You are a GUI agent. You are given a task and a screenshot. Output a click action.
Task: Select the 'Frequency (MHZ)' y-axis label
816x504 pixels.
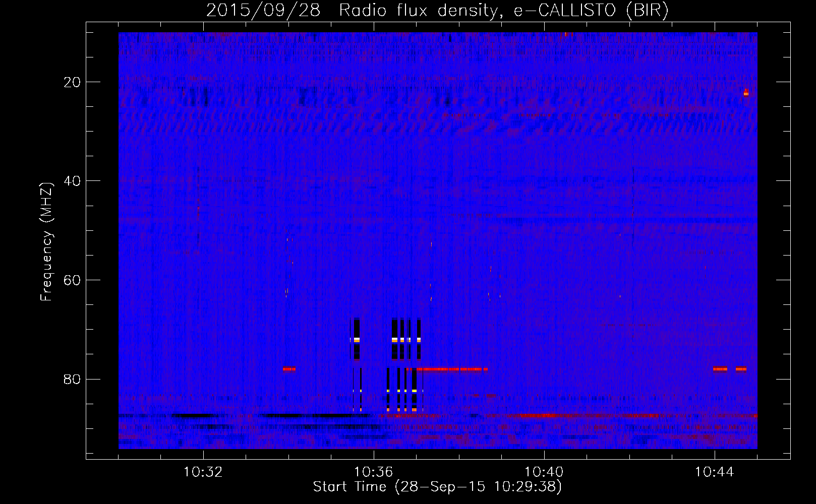click(46, 242)
